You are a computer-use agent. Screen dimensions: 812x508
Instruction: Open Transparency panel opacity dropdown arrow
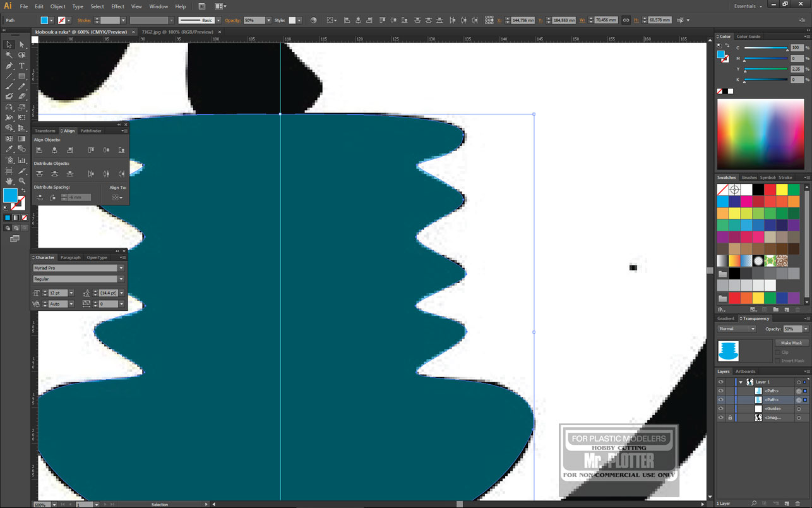pyautogui.click(x=806, y=329)
